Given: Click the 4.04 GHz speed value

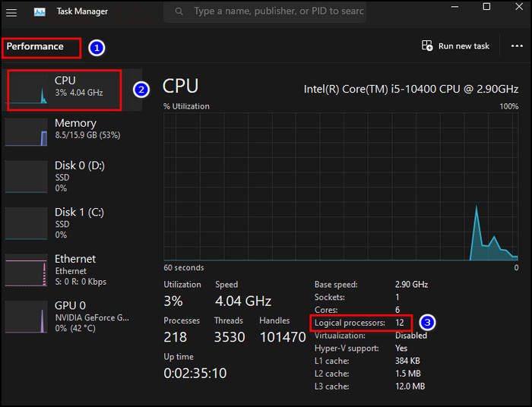Looking at the screenshot, I should pyautogui.click(x=243, y=301).
